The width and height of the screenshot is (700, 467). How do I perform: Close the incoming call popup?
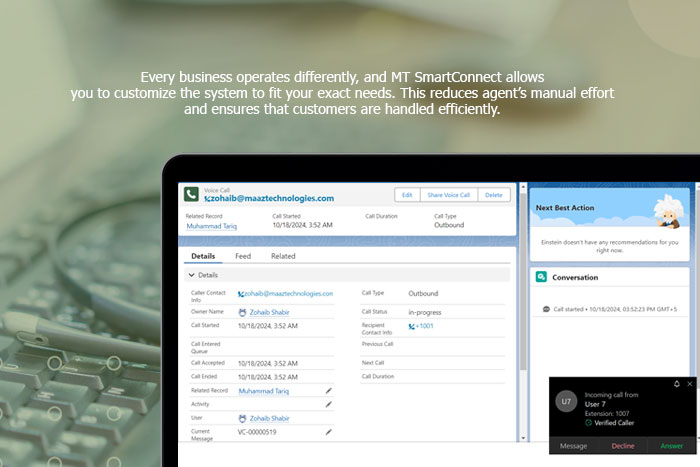click(690, 384)
